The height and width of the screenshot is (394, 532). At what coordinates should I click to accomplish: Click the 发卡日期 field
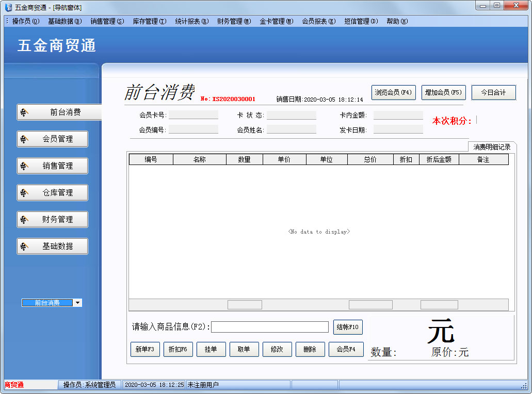pos(398,129)
